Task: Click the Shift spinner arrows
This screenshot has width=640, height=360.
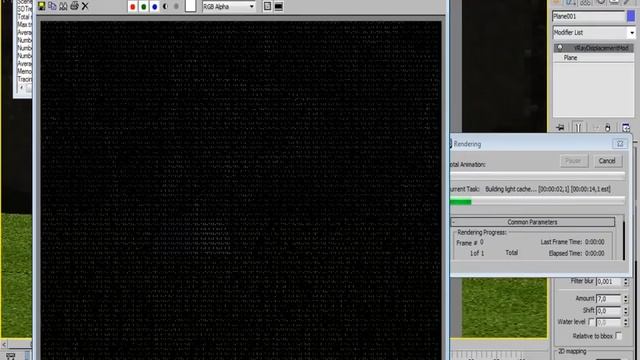Action: click(626, 311)
